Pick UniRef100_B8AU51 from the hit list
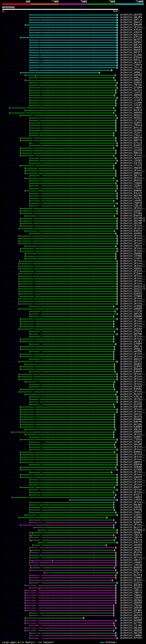This screenshot has width=146, height=644. 131,47
